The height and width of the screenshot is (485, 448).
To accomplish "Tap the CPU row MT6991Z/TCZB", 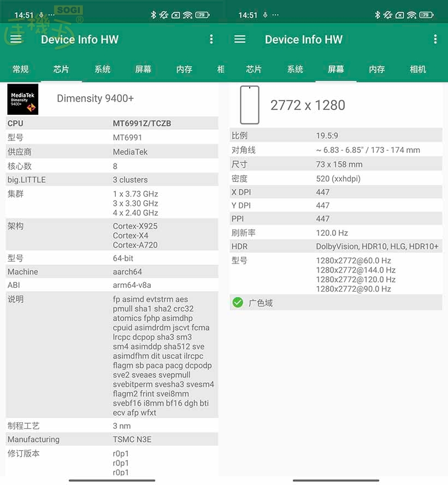I will click(x=112, y=123).
